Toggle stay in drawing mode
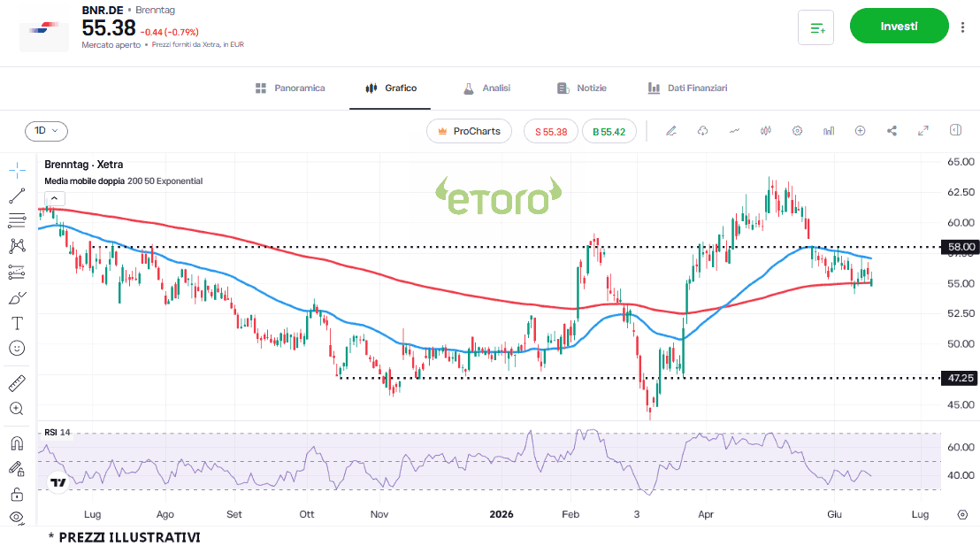980x546 pixels. pos(17,469)
